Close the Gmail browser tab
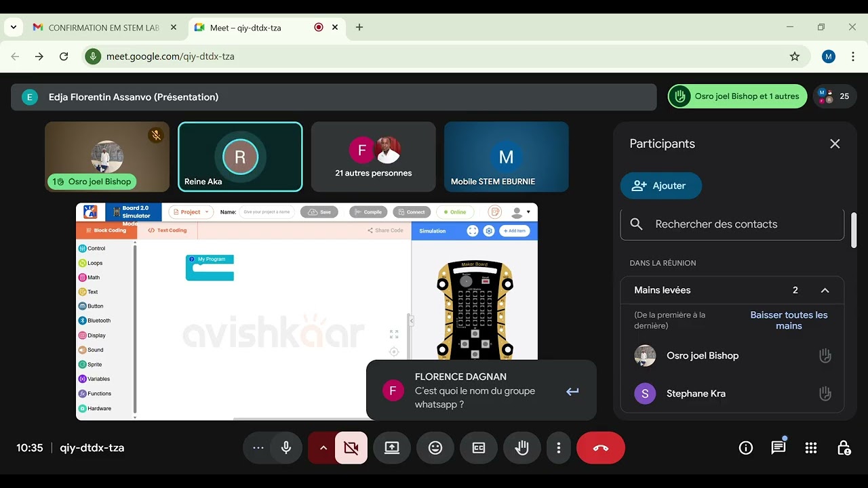Viewport: 868px width, 488px height. 174,28
